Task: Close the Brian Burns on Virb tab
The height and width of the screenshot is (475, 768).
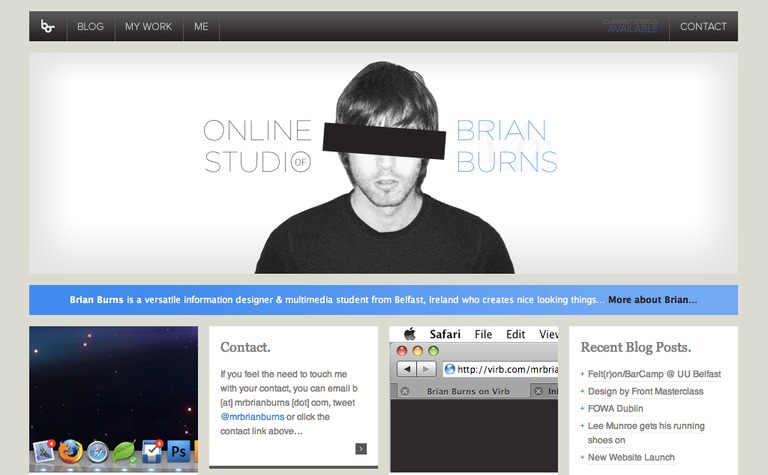Action: (405, 391)
